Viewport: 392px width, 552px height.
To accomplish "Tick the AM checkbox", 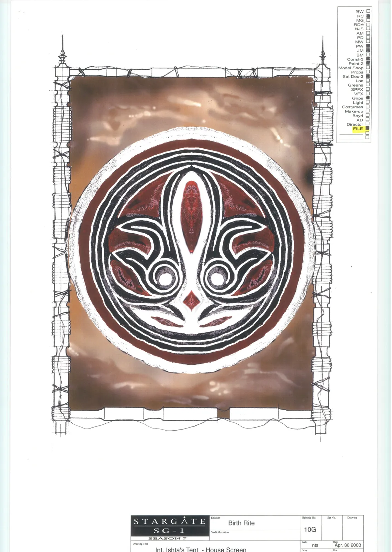I will [368, 33].
